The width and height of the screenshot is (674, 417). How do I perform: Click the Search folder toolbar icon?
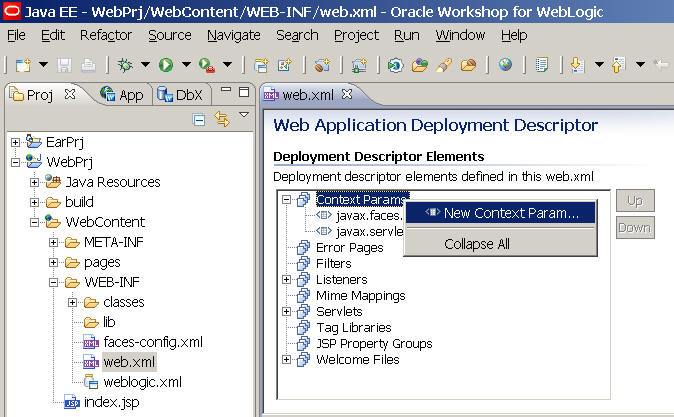[x=468, y=65]
